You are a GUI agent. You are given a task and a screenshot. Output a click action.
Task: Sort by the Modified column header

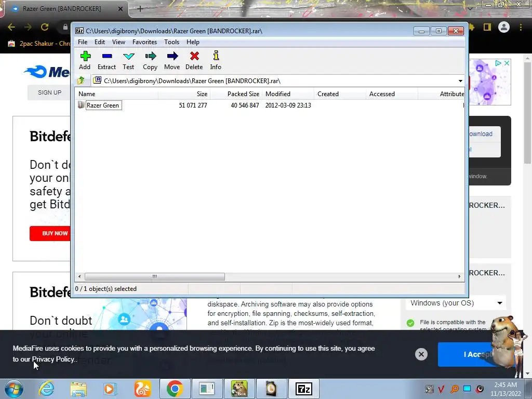[288, 94]
